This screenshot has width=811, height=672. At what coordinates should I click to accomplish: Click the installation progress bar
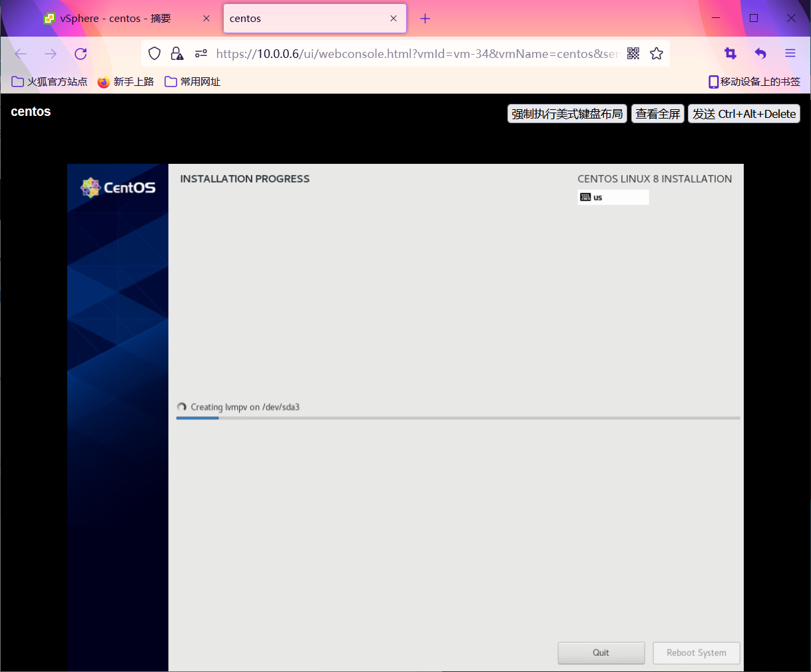458,418
